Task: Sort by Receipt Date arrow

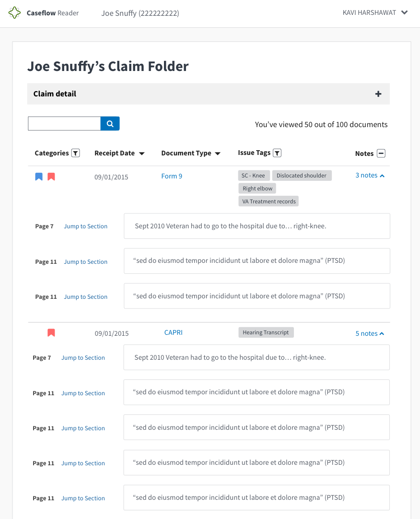Action: 141,153
